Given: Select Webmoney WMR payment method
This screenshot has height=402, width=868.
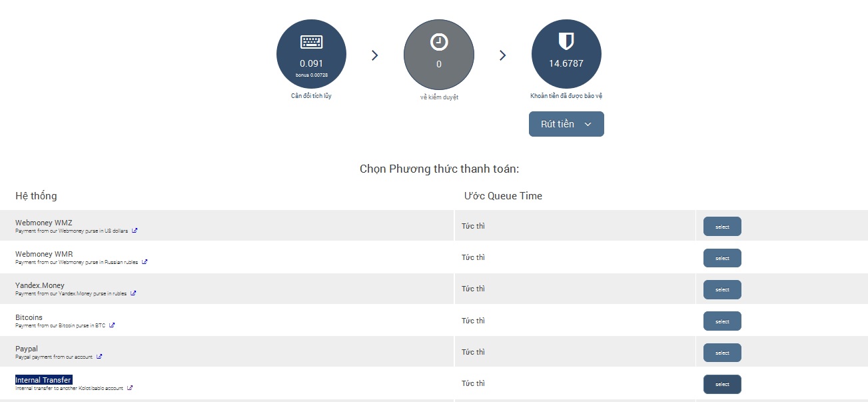Looking at the screenshot, I should pyautogui.click(x=722, y=258).
